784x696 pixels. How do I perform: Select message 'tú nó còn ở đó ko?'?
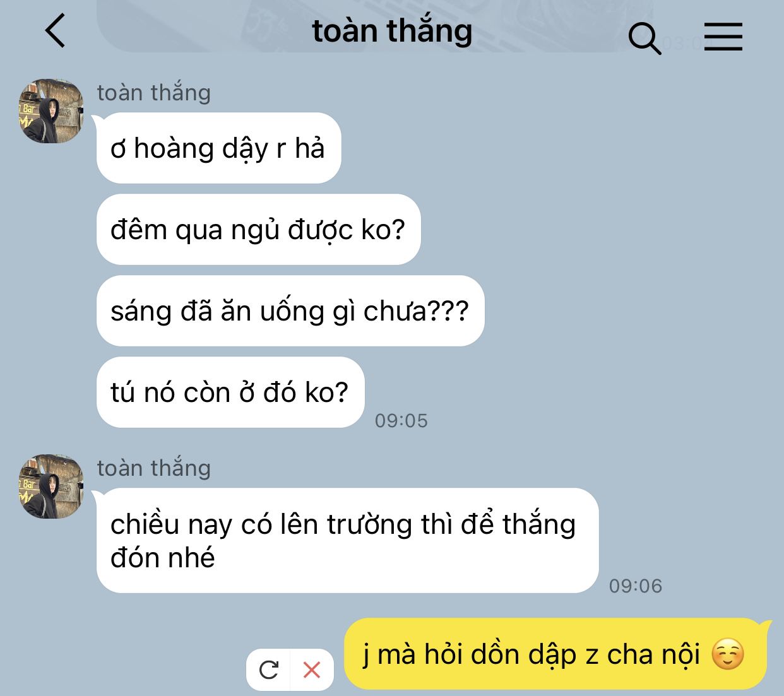pos(230,392)
